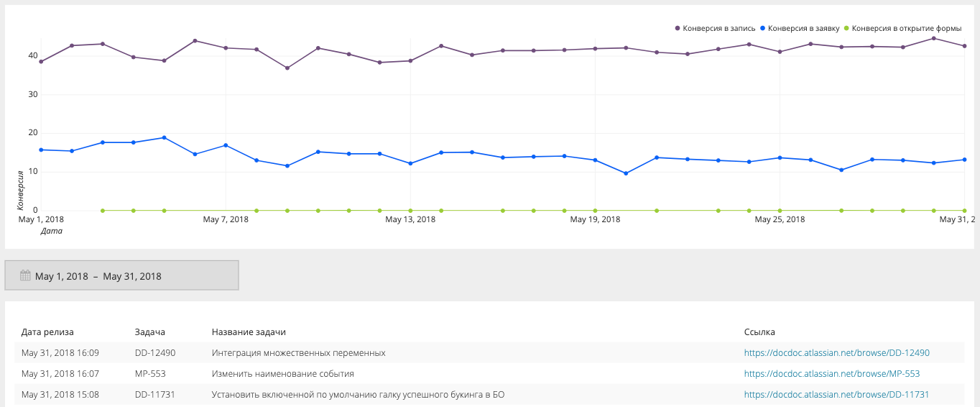The image size is (980, 407).
Task: Click the May 13, 2018 x-axis label
Action: (410, 219)
